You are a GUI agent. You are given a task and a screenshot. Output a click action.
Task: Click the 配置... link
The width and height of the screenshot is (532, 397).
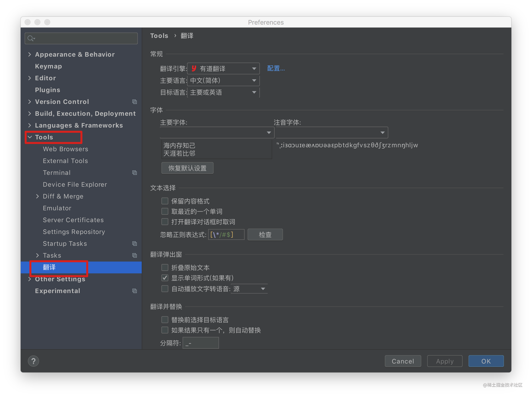pyautogui.click(x=276, y=68)
